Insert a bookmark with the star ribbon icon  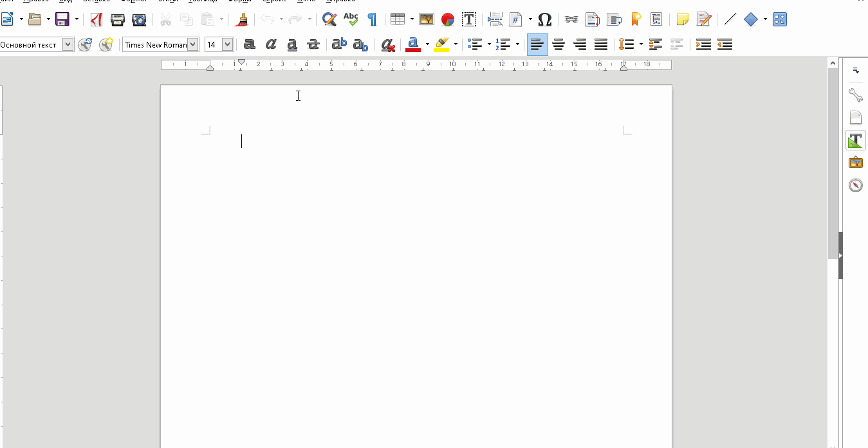click(x=636, y=19)
